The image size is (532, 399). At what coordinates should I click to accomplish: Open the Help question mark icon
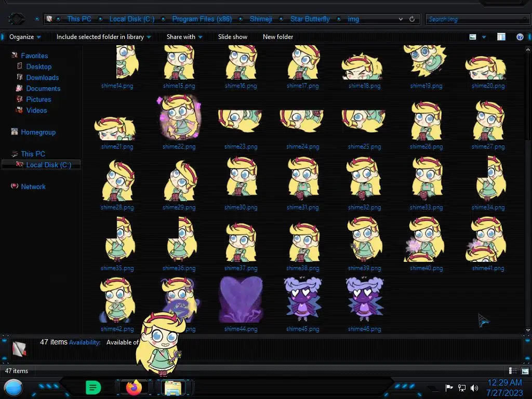[x=520, y=37]
